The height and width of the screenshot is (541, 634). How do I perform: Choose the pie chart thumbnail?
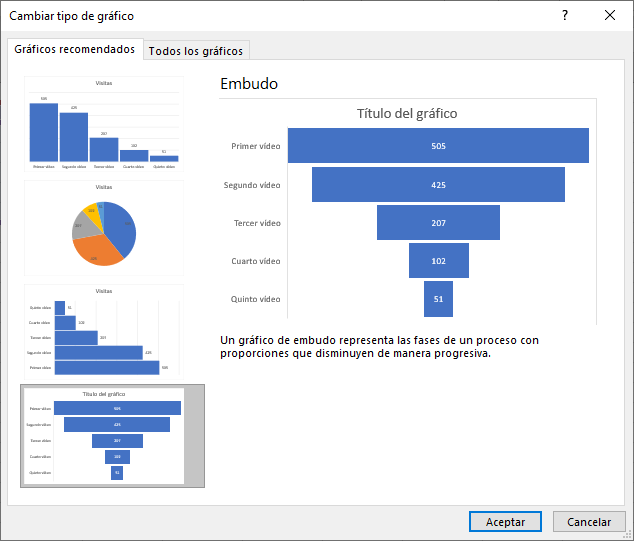pyautogui.click(x=104, y=228)
